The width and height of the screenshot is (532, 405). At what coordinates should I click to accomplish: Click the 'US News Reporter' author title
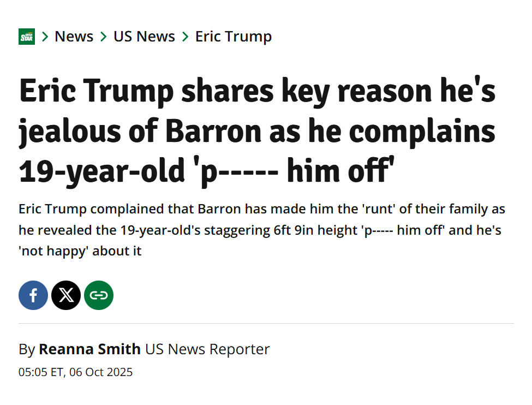[207, 349]
